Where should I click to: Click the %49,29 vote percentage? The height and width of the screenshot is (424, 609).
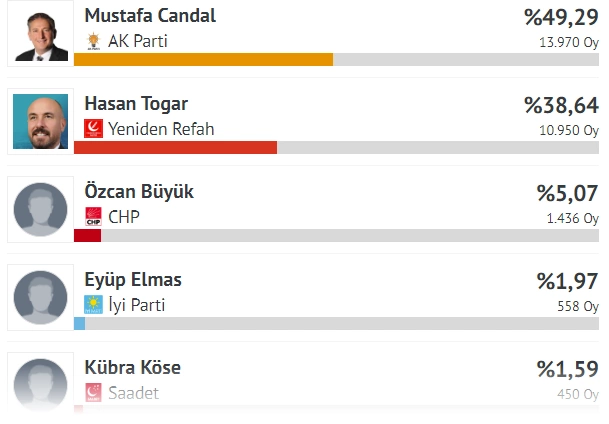pyautogui.click(x=561, y=18)
